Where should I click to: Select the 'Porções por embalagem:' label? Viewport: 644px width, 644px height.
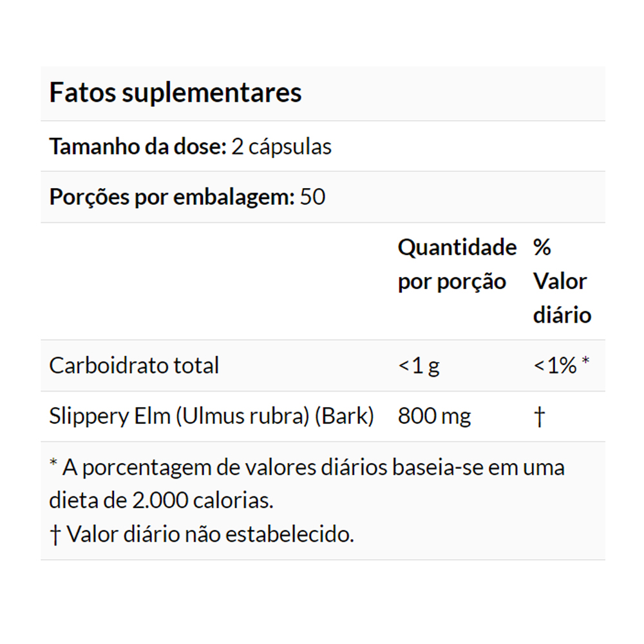(x=172, y=196)
